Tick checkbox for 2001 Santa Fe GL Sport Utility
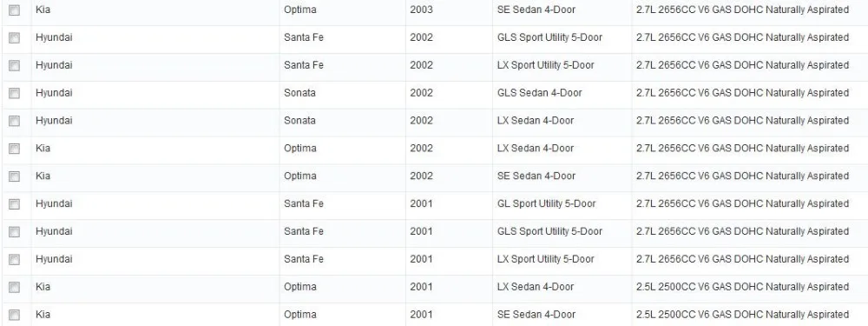 click(x=15, y=204)
